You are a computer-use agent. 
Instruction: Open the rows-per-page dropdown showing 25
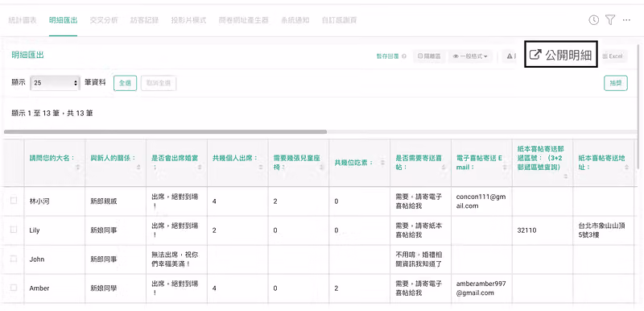click(55, 82)
